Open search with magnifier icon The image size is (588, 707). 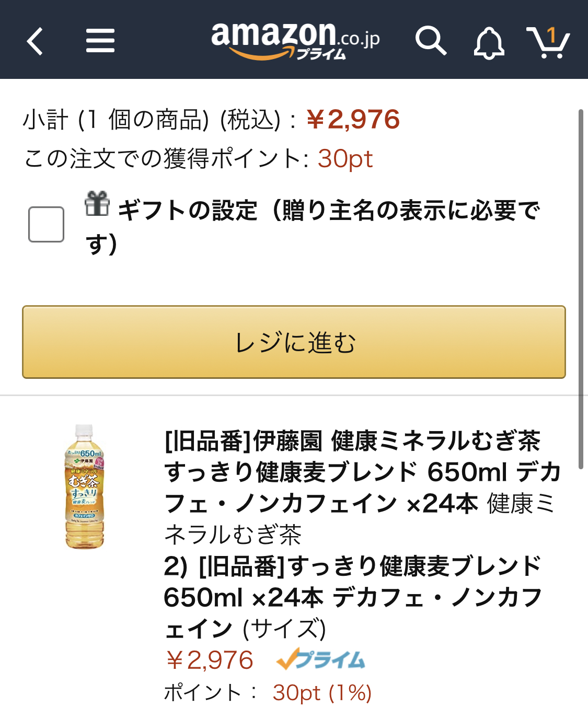431,41
